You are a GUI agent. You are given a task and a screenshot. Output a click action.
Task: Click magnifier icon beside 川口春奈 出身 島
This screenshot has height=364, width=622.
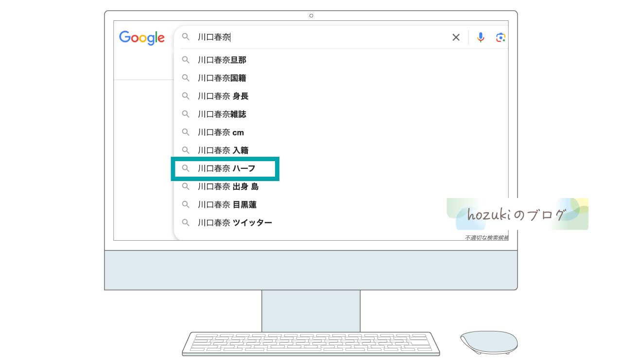pos(185,186)
